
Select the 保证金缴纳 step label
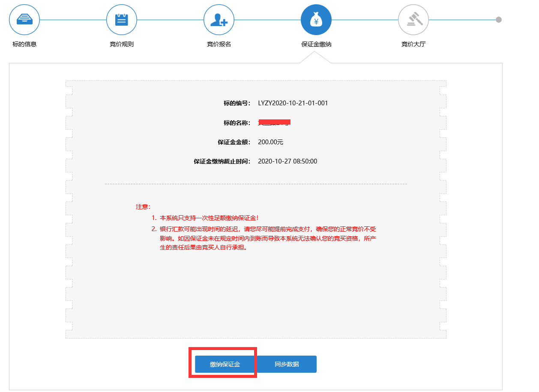(316, 44)
